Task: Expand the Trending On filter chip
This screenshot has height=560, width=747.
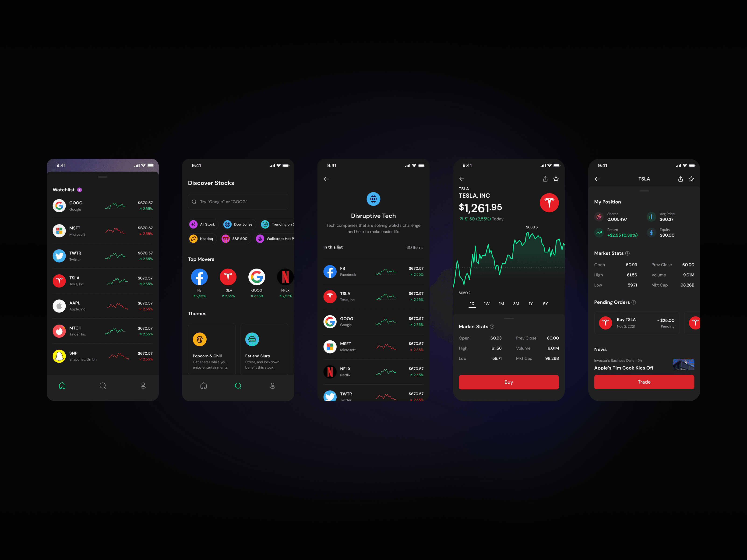Action: point(281,225)
